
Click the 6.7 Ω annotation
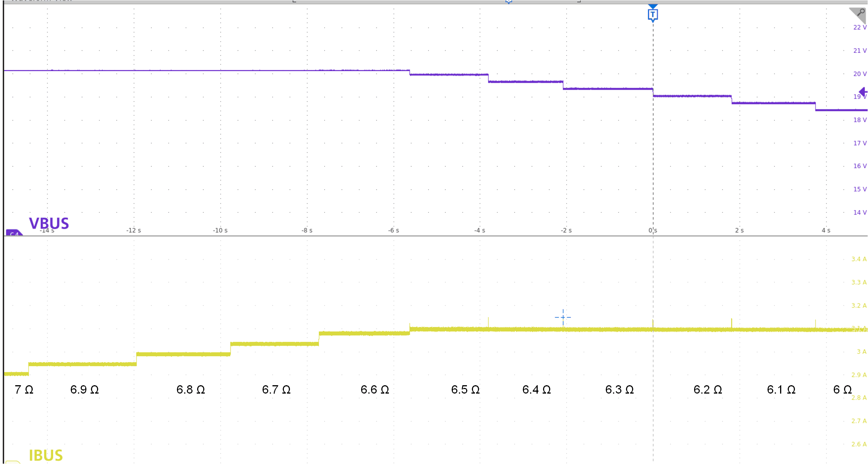(276, 390)
